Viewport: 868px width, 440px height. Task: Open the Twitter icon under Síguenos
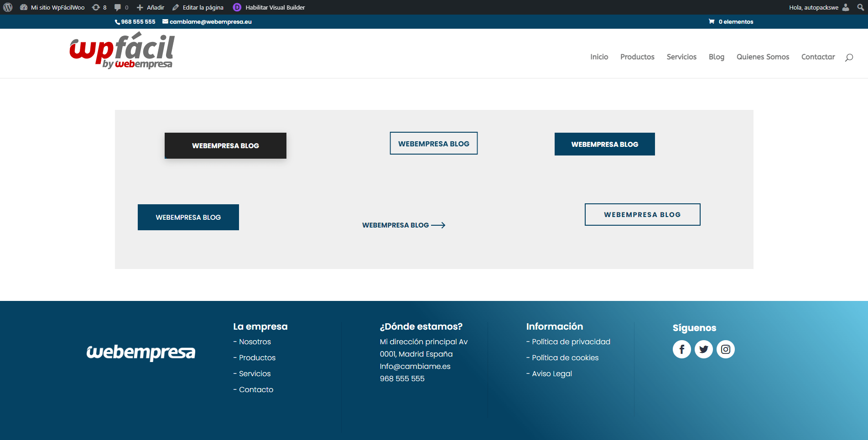[704, 349]
